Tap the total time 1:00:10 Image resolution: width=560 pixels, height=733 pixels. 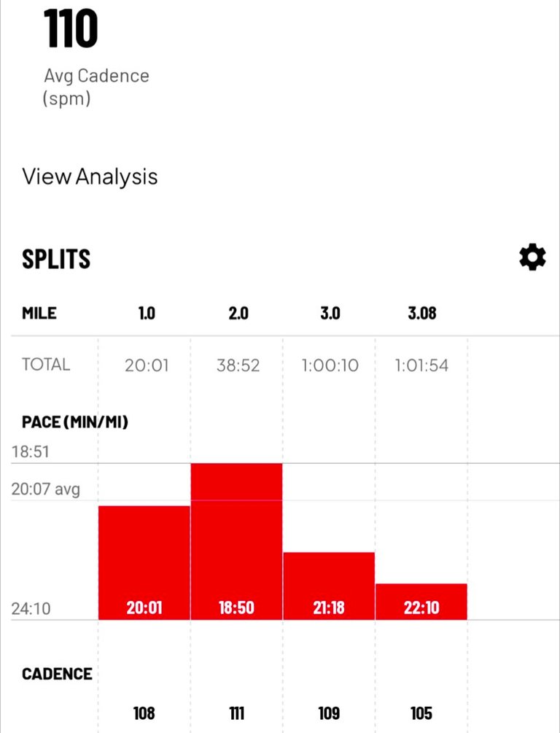click(x=330, y=365)
